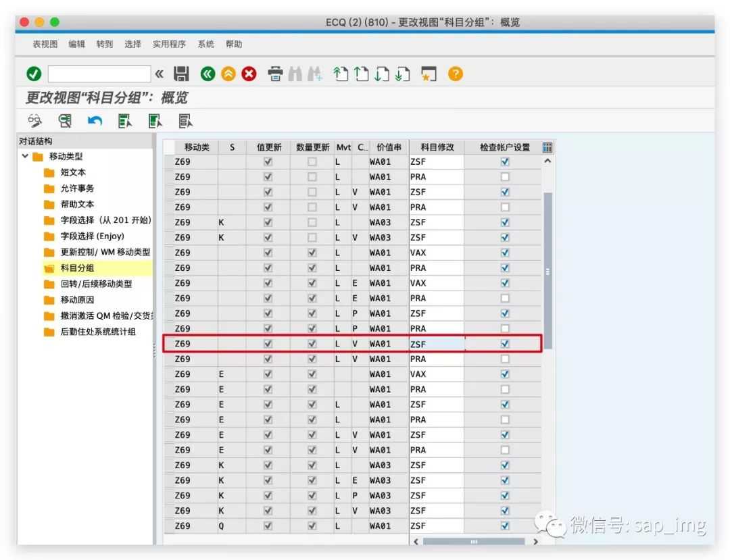Click the red Cancel X icon
The height and width of the screenshot is (560, 730).
point(249,74)
